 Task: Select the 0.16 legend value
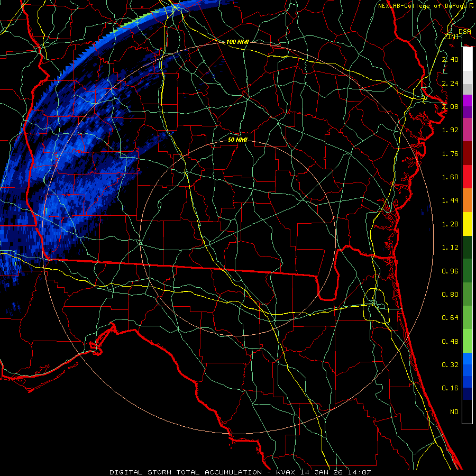450,388
